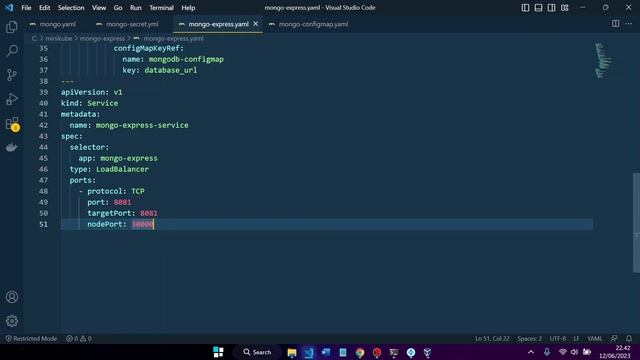Open the View menu
The width and height of the screenshot is (640, 360).
click(x=99, y=7)
